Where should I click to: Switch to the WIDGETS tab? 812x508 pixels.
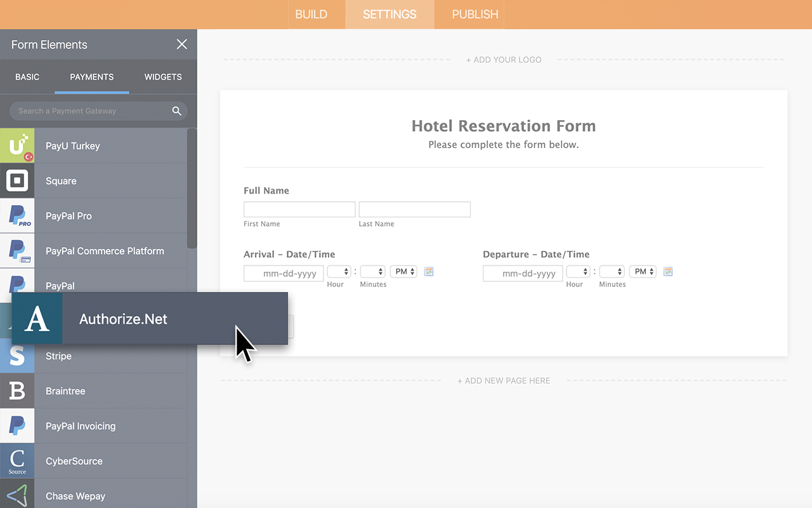[x=163, y=77]
